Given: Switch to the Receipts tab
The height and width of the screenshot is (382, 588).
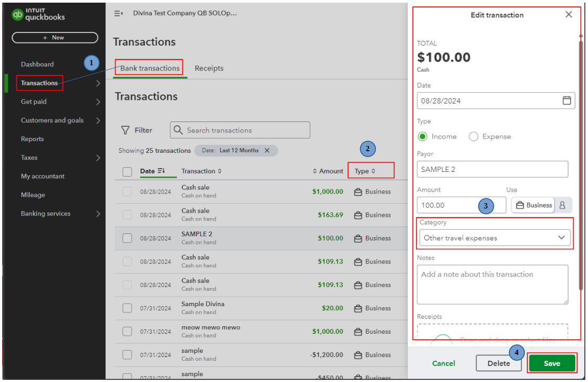Looking at the screenshot, I should click(x=209, y=68).
